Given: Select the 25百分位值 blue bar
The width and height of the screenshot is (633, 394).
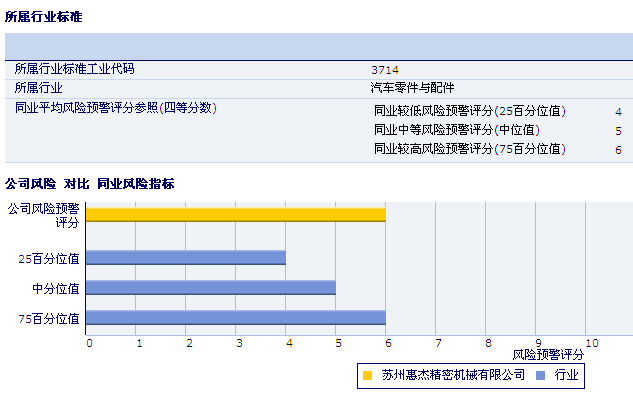Looking at the screenshot, I should (186, 258).
